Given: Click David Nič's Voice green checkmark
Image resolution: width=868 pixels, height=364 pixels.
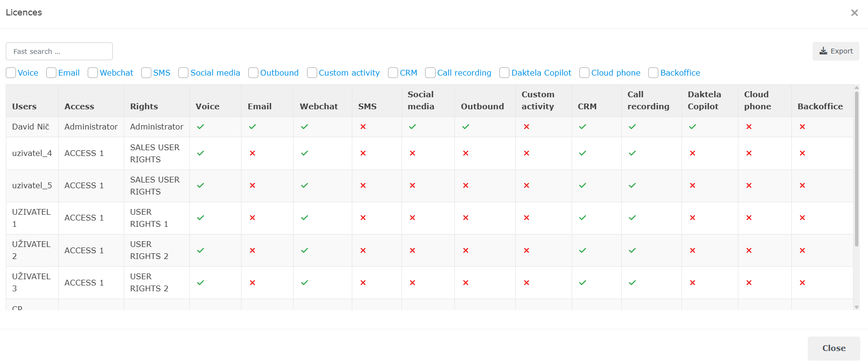Looking at the screenshot, I should [200, 127].
